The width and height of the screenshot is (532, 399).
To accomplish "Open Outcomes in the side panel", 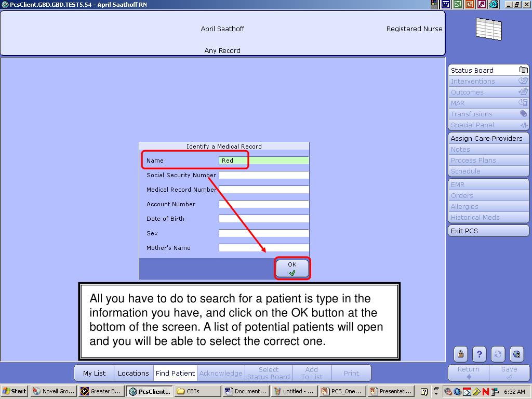I will tap(488, 92).
